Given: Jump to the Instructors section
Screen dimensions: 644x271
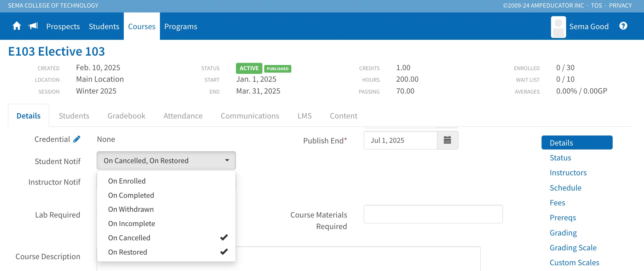Looking at the screenshot, I should [568, 173].
